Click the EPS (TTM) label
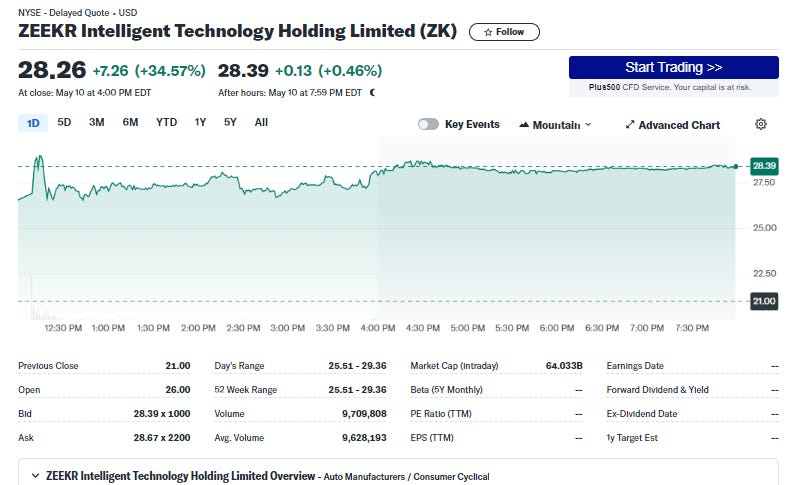This screenshot has width=788, height=485. (432, 438)
